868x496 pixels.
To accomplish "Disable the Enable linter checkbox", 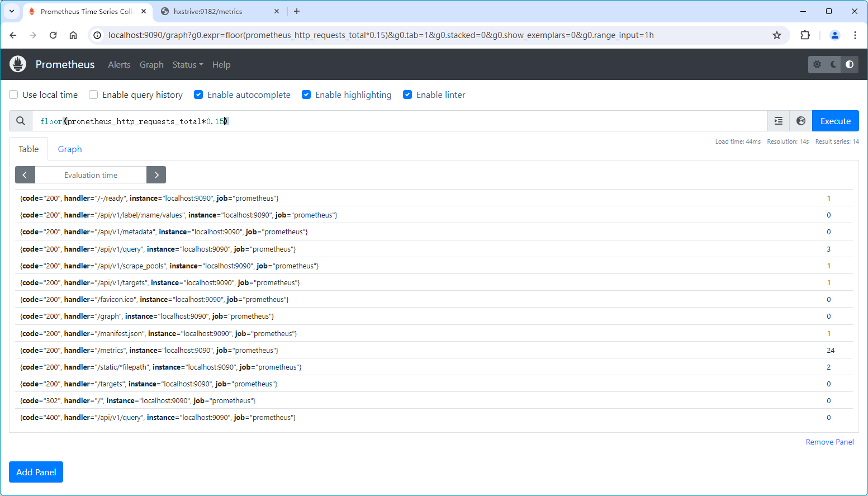I will pyautogui.click(x=407, y=95).
